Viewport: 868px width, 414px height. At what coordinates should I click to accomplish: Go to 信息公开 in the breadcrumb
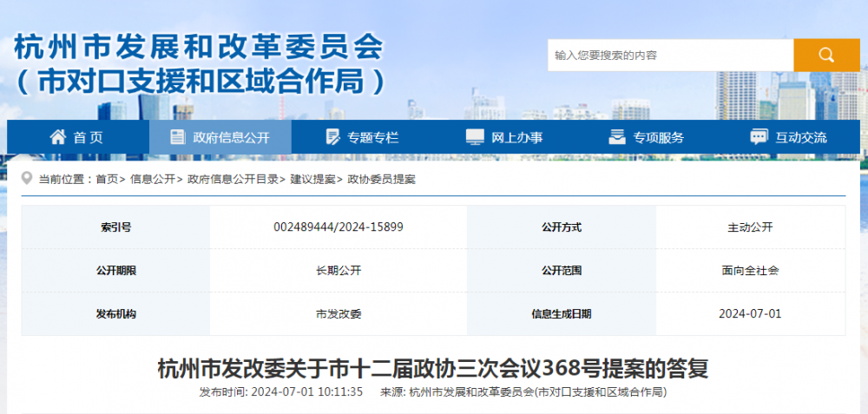coord(153,180)
